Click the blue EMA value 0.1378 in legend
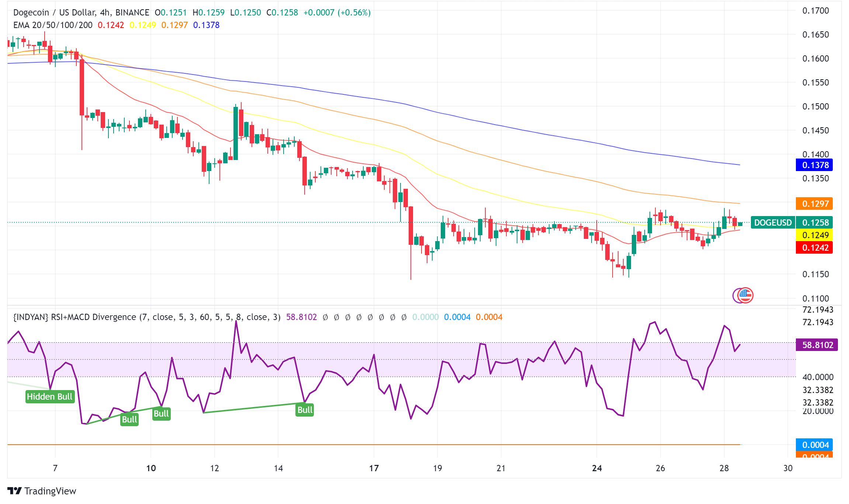The height and width of the screenshot is (504, 849). coord(206,25)
